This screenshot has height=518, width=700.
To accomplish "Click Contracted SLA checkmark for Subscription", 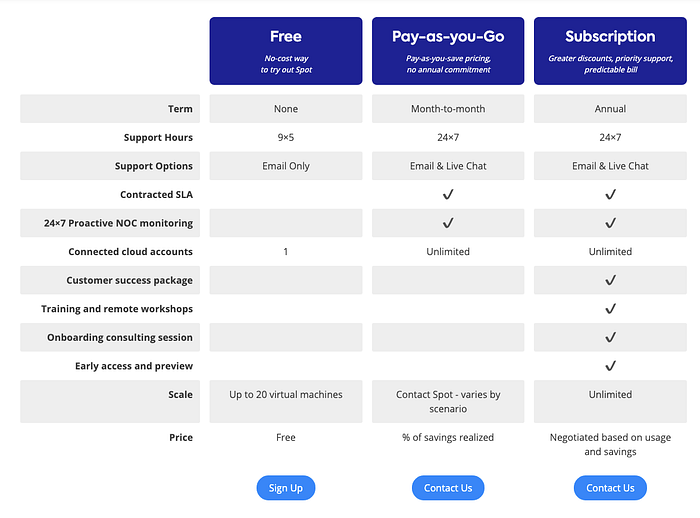I will (610, 194).
